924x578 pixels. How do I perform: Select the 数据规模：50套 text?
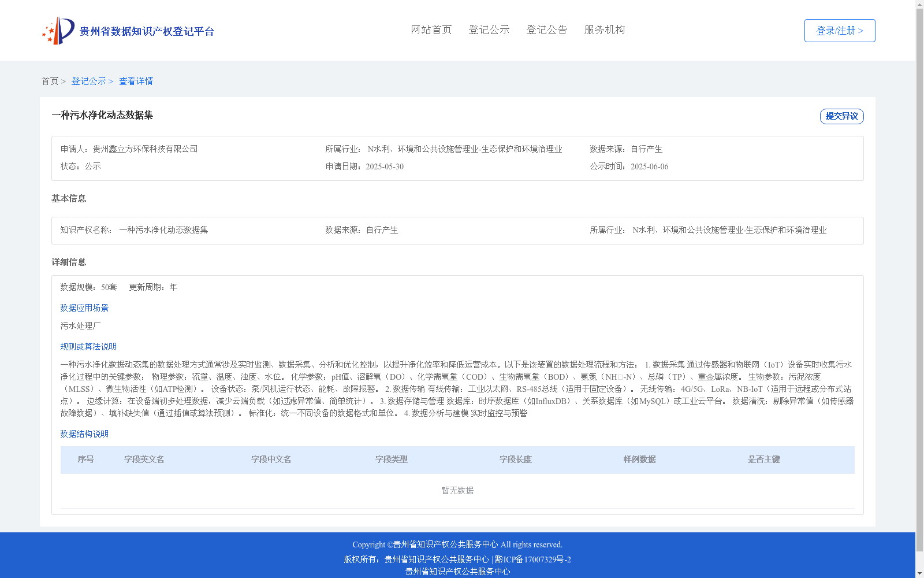coord(89,287)
